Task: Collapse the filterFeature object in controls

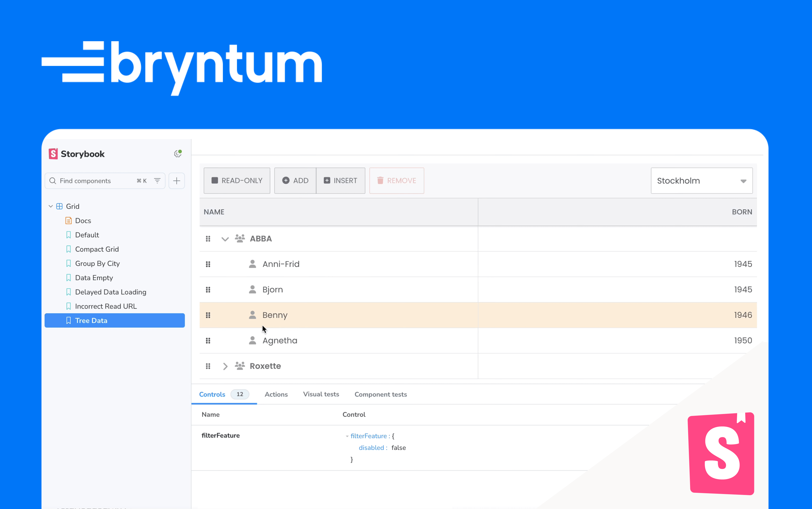Action: 347,436
